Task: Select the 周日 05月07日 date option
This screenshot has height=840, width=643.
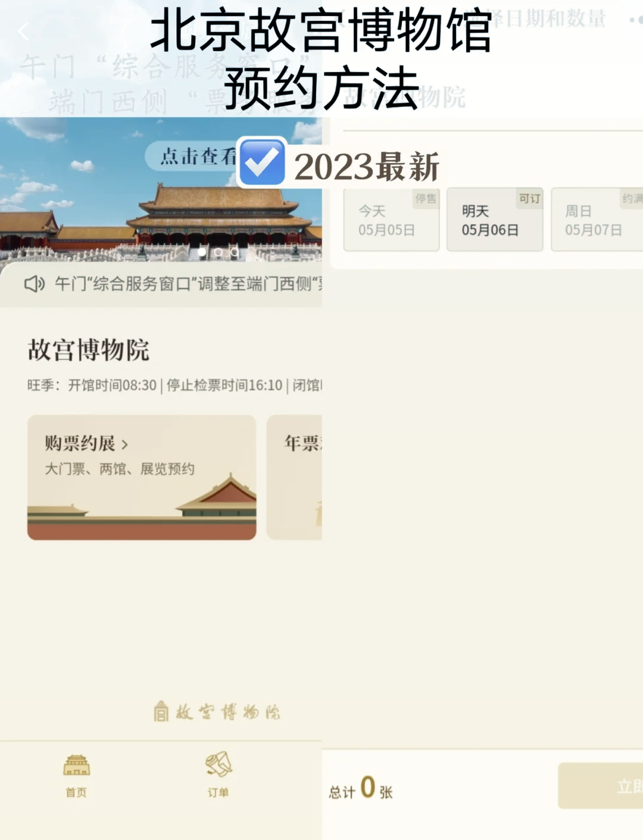Action: click(x=597, y=219)
